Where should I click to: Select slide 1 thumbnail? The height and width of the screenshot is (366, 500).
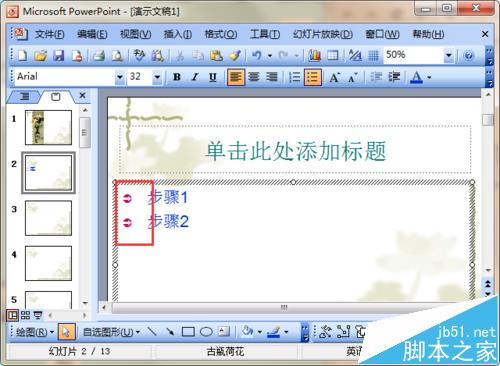point(48,127)
